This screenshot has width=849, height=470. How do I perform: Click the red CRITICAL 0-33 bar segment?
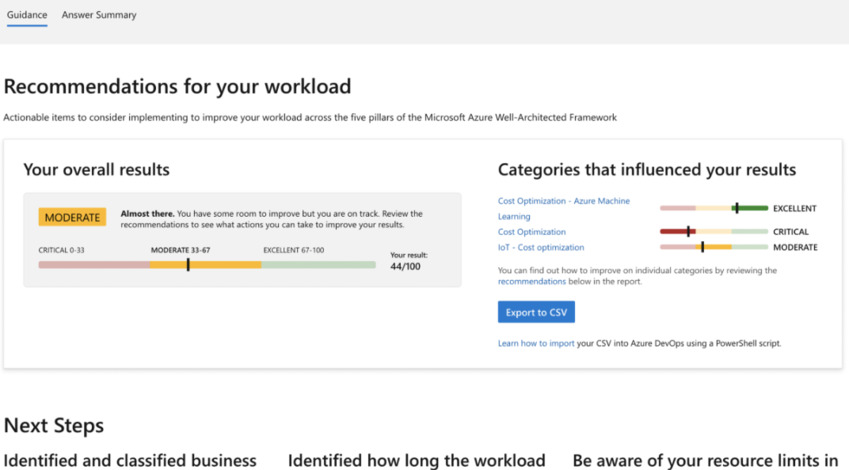(x=94, y=265)
